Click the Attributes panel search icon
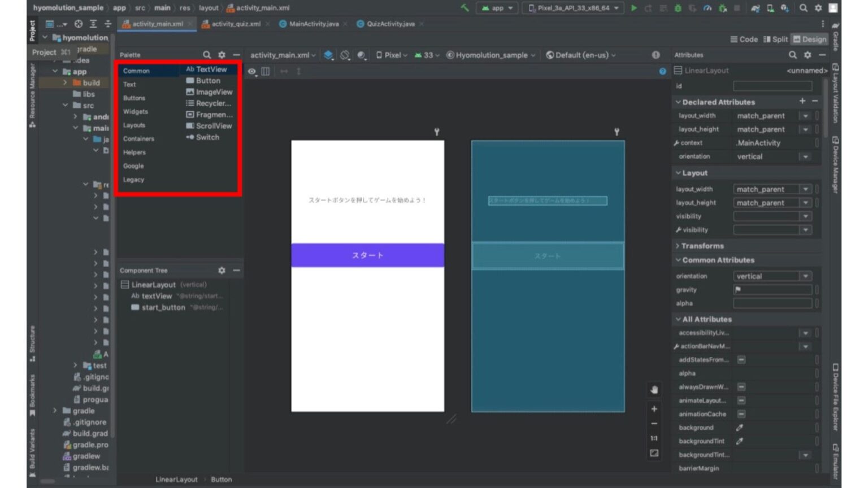868x488 pixels. 792,55
